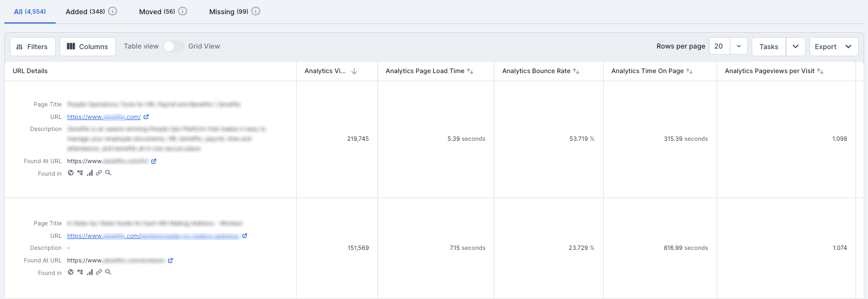The image size is (868, 299).
Task: Show info tooltip next to Missing tab
Action: [256, 11]
